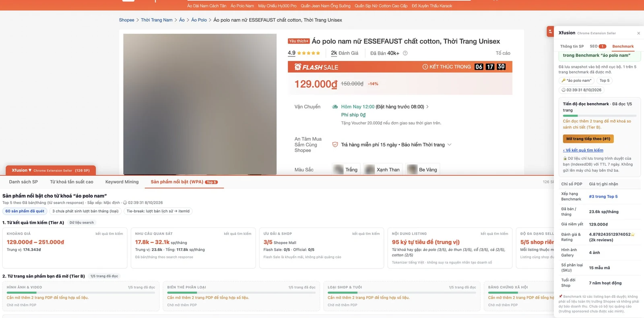Image resolution: width=644 pixels, height=318 pixels.
Task: Open shipping details arrow after Đặt hàng trước 08:00
Action: 427,107
